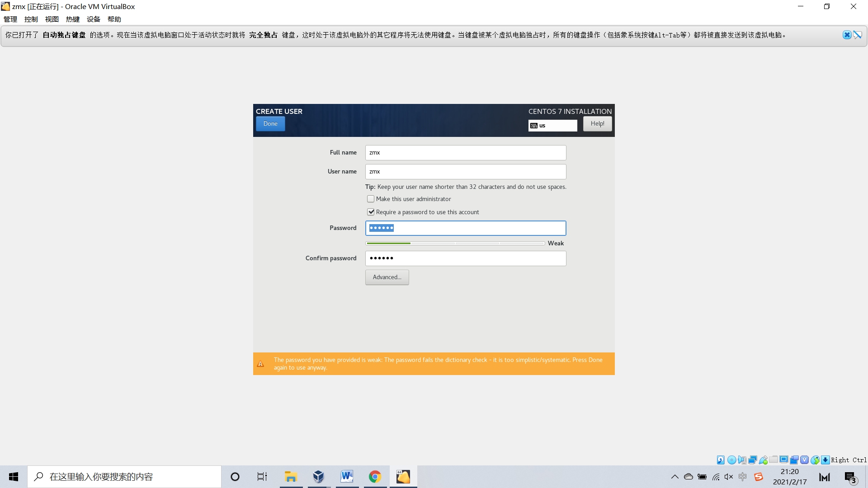868x488 pixels.
Task: Click the Confirm password field
Action: (x=466, y=258)
